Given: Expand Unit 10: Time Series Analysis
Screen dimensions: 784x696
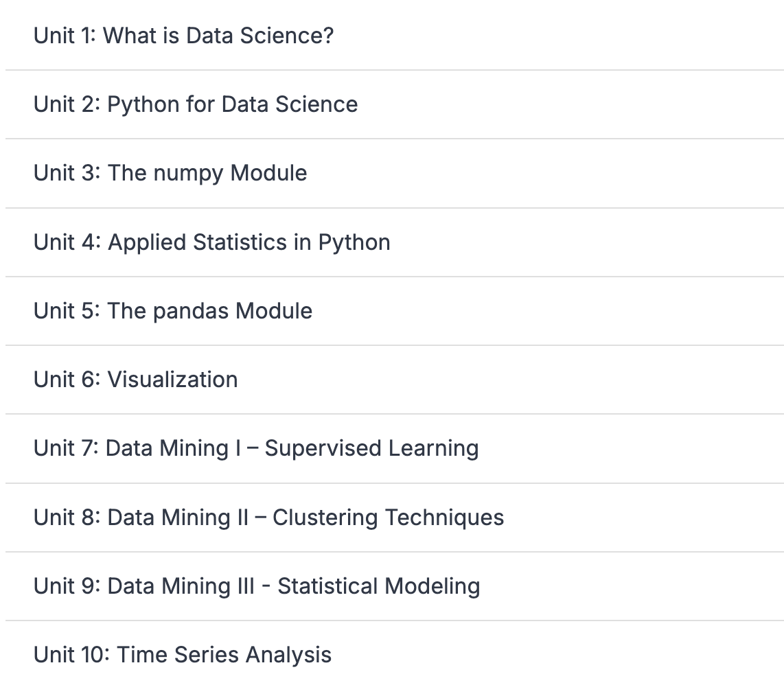Looking at the screenshot, I should coord(183,655).
